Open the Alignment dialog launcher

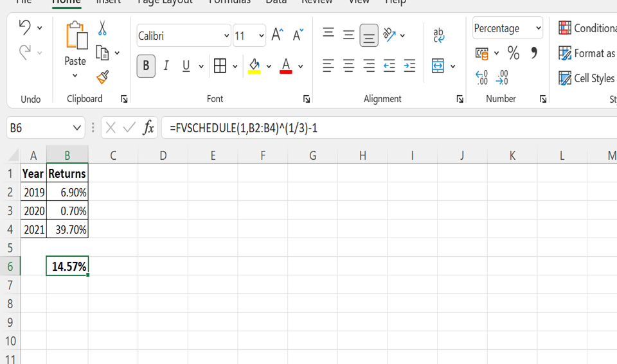click(x=460, y=99)
